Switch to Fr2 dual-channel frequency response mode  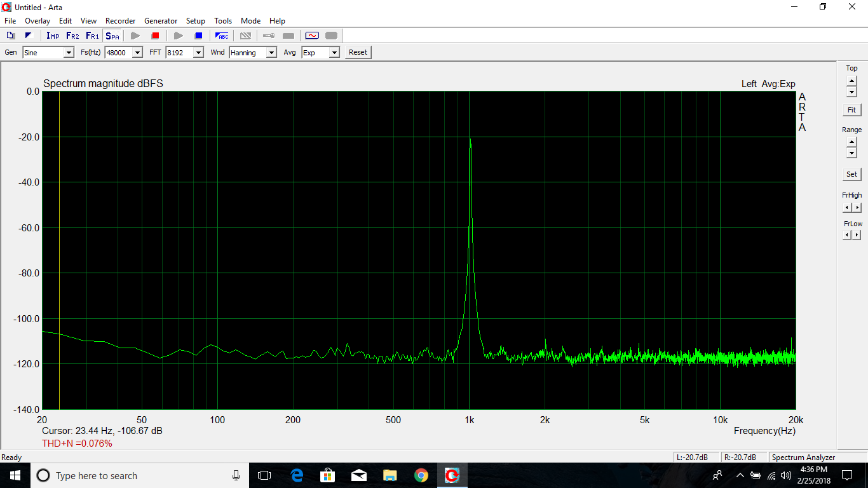click(72, 36)
